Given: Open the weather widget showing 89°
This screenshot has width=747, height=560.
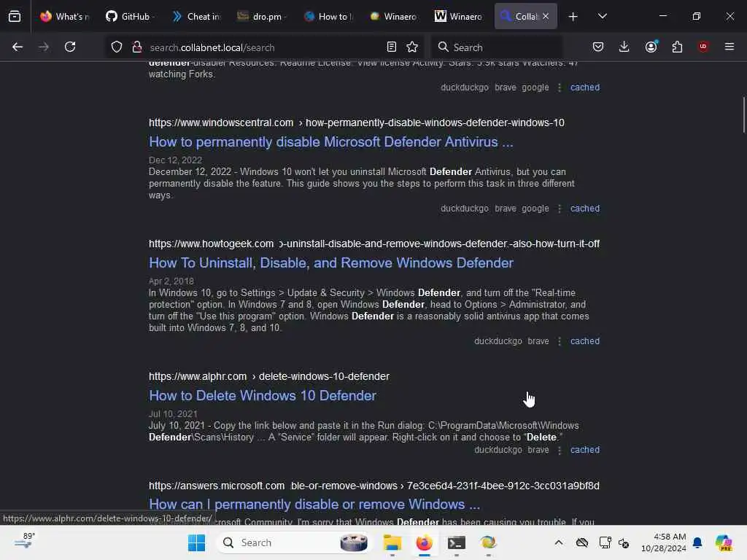Looking at the screenshot, I should coord(25,542).
